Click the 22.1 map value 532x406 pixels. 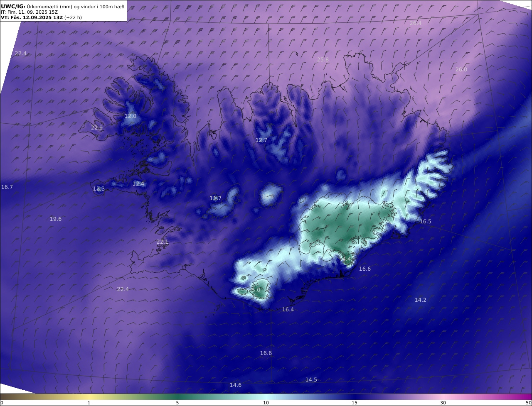(x=163, y=242)
